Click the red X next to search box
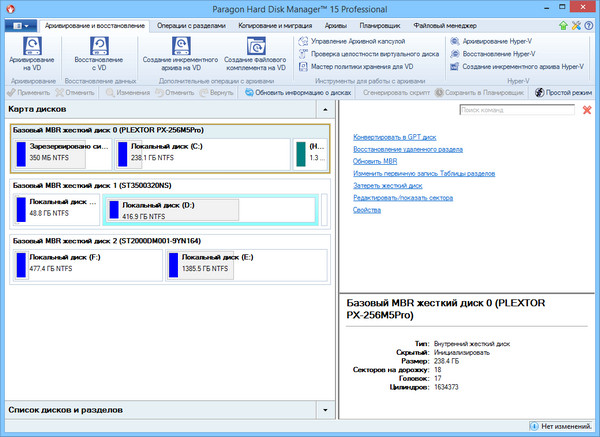600x437 pixels. coord(586,110)
